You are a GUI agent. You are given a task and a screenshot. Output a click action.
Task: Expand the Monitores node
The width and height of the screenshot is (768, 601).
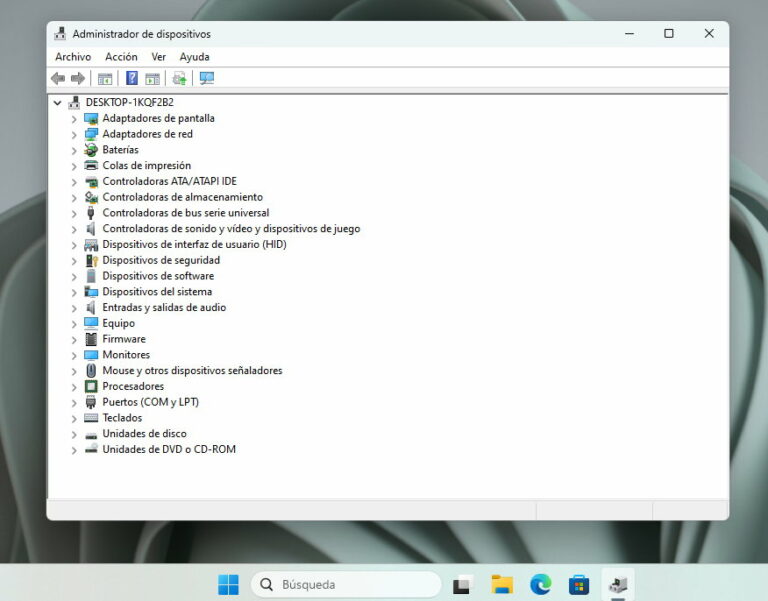click(x=74, y=355)
